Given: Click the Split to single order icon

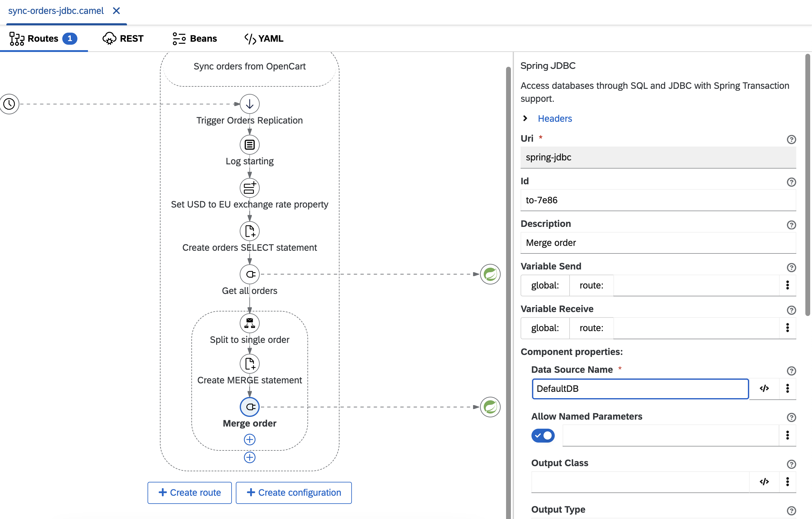Looking at the screenshot, I should (x=249, y=323).
